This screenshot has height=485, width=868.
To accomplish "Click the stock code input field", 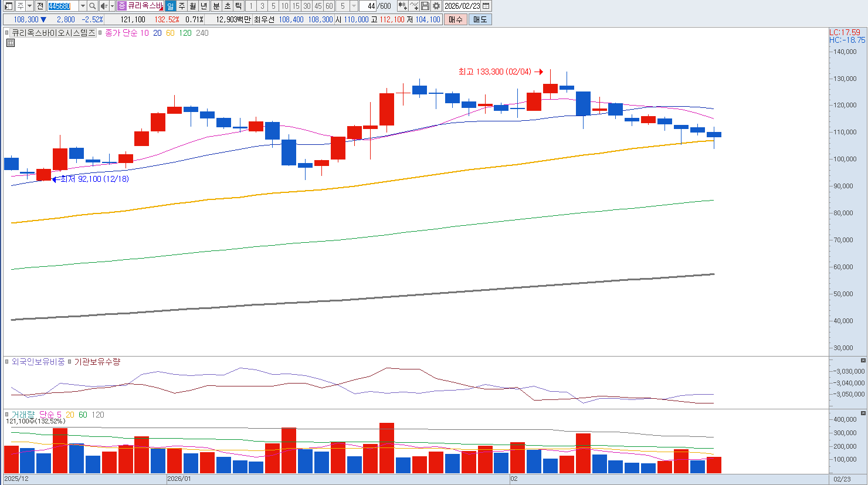I will pos(62,6).
